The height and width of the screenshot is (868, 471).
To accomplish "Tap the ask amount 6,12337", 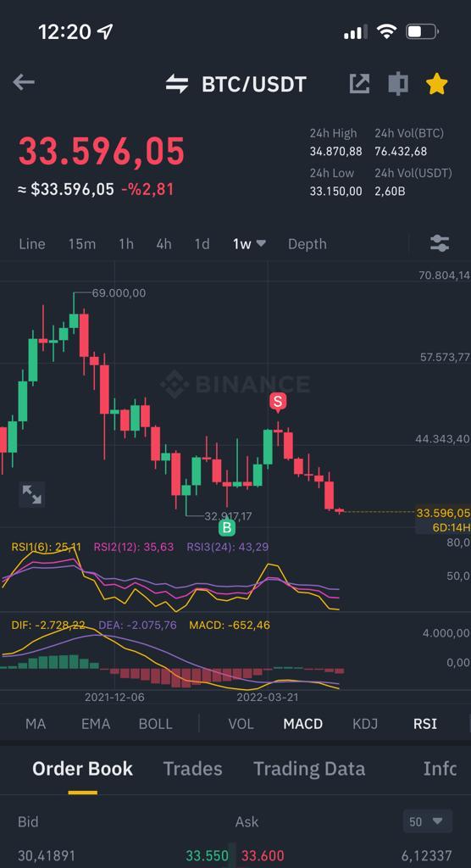I will tap(427, 856).
